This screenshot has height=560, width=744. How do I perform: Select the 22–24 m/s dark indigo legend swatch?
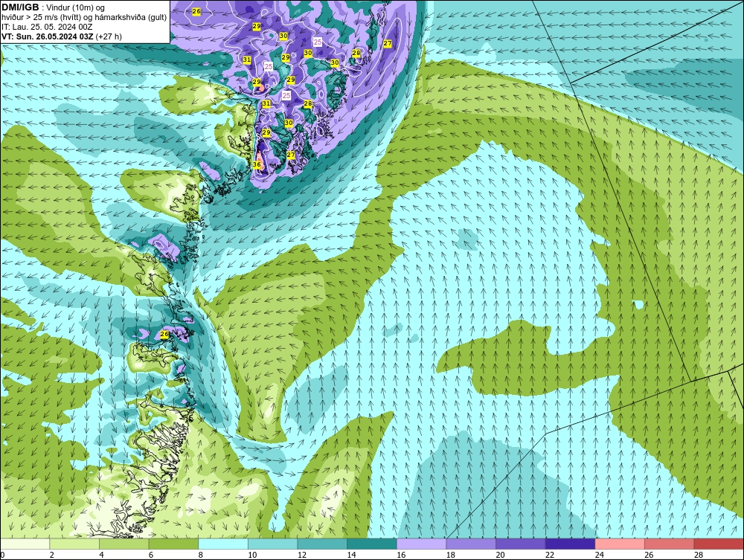coord(571,544)
